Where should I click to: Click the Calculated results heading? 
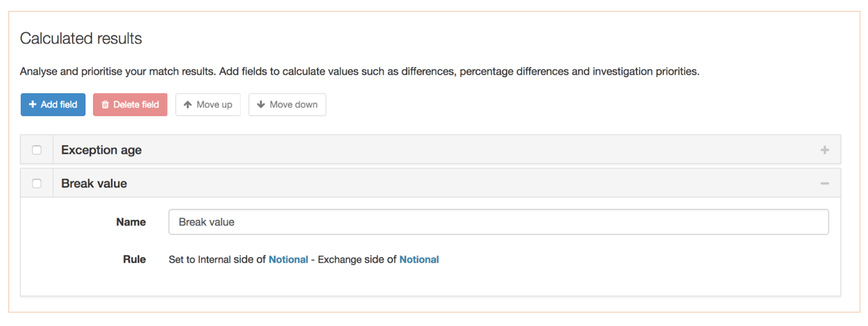point(81,39)
